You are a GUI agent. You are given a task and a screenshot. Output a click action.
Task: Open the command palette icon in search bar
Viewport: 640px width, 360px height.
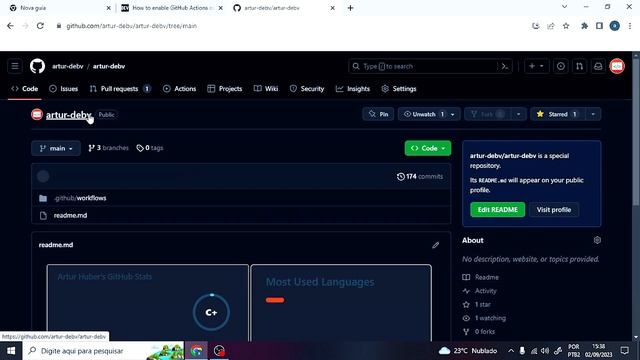(x=505, y=66)
